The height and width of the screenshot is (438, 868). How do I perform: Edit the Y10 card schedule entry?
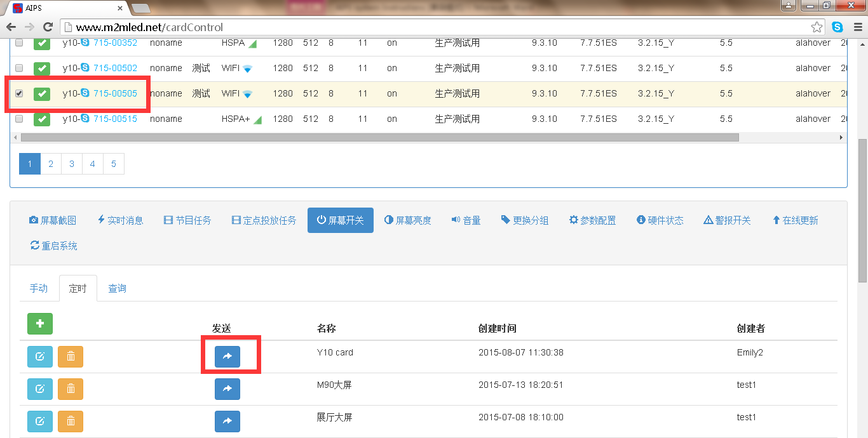pyautogui.click(x=40, y=357)
